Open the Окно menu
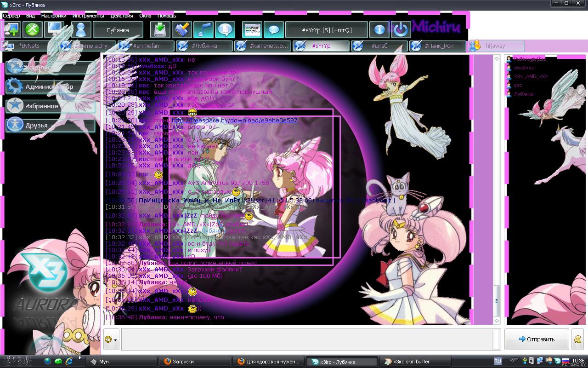 pos(145,16)
